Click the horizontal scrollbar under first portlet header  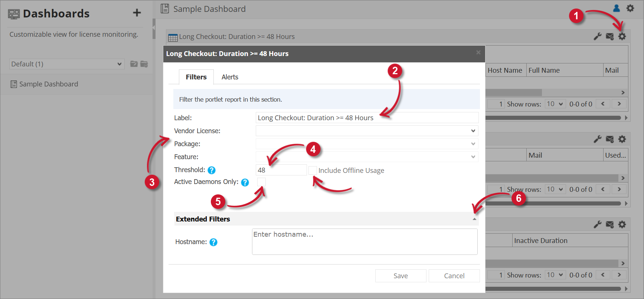click(514, 92)
